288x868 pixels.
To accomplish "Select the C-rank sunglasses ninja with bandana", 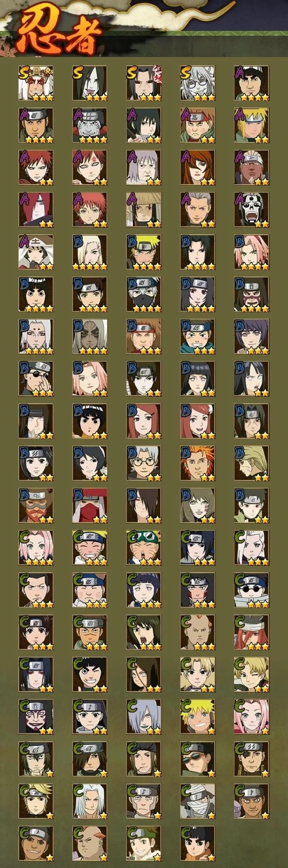I will click(198, 759).
